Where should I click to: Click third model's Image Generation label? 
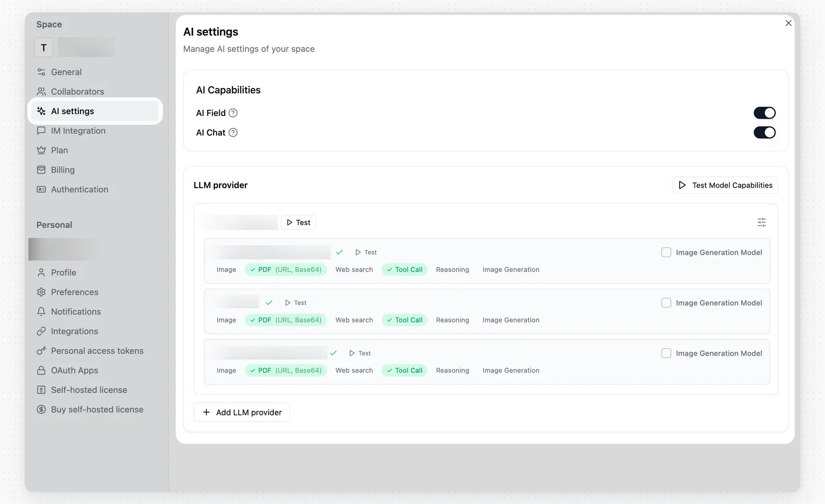point(511,371)
